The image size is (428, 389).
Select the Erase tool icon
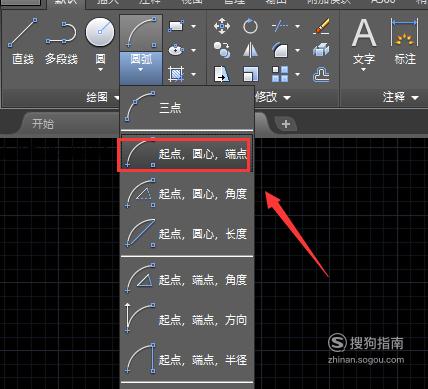tap(322, 26)
